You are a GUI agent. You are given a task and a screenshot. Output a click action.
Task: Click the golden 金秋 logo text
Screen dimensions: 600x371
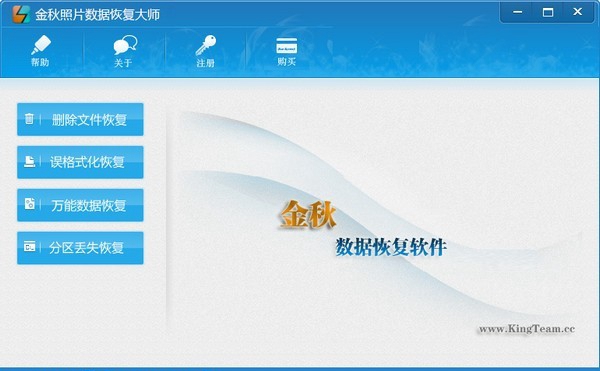(308, 215)
